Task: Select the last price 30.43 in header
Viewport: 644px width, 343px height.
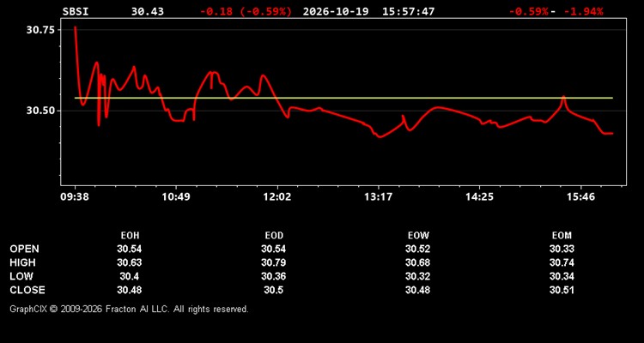Action: [x=148, y=11]
